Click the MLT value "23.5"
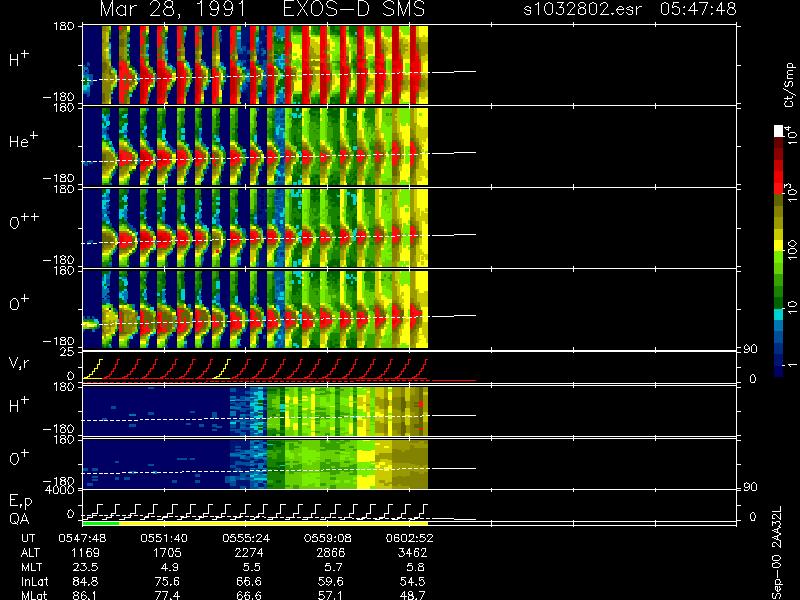This screenshot has width=800, height=600. point(86,567)
